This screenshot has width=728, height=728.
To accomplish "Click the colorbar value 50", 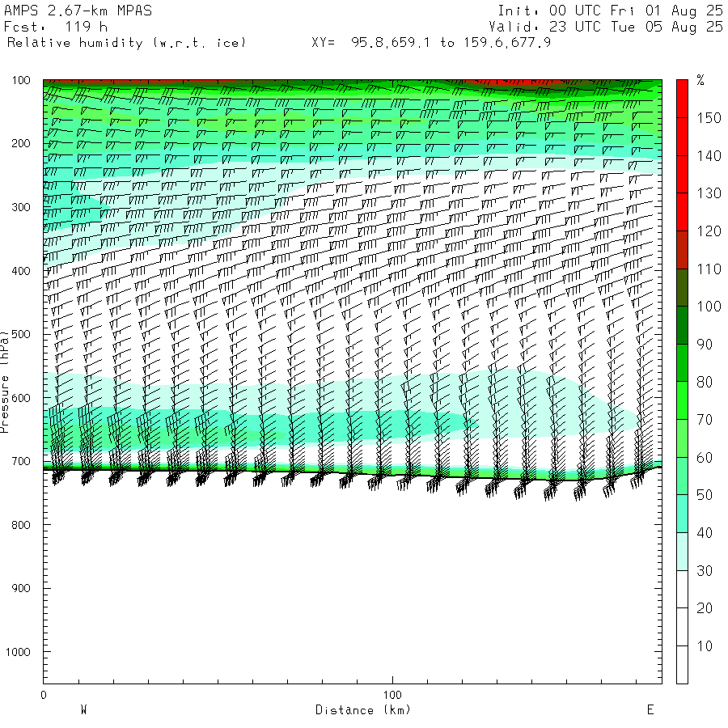I will 705,495.
